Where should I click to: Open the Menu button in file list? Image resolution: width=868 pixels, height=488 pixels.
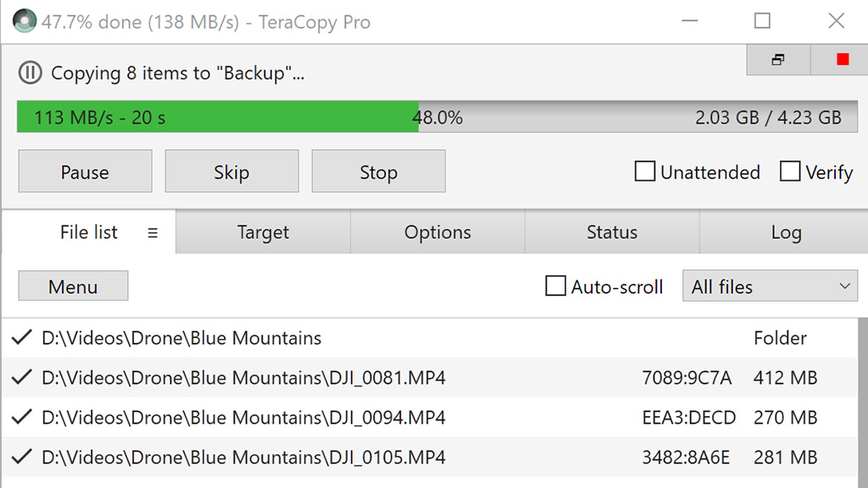point(73,286)
